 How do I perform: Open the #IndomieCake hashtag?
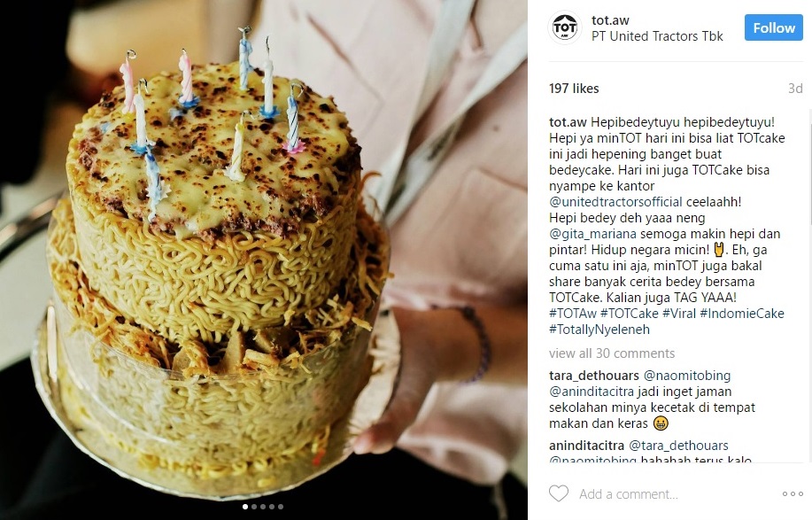pos(742,314)
